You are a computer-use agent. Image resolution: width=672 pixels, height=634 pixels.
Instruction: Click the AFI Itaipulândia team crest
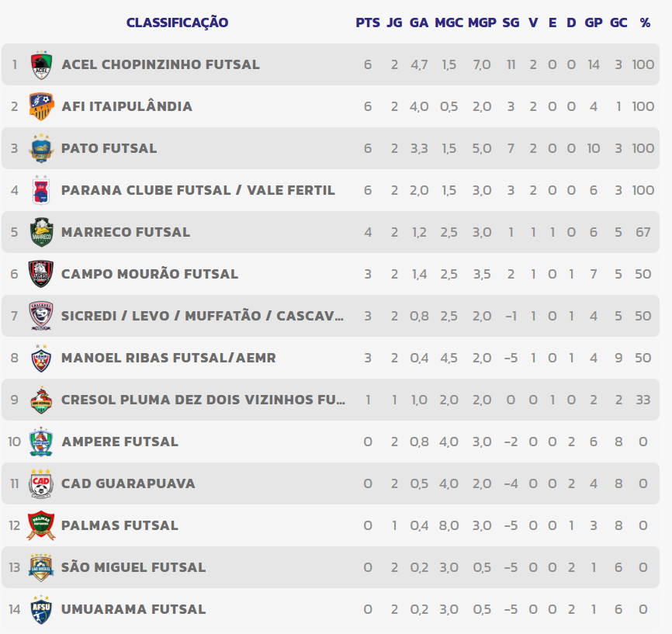click(41, 106)
